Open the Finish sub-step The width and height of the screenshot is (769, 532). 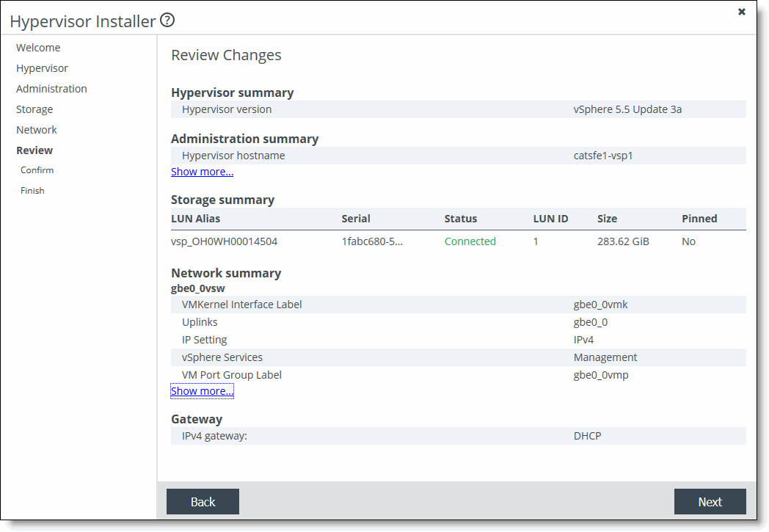tap(32, 191)
